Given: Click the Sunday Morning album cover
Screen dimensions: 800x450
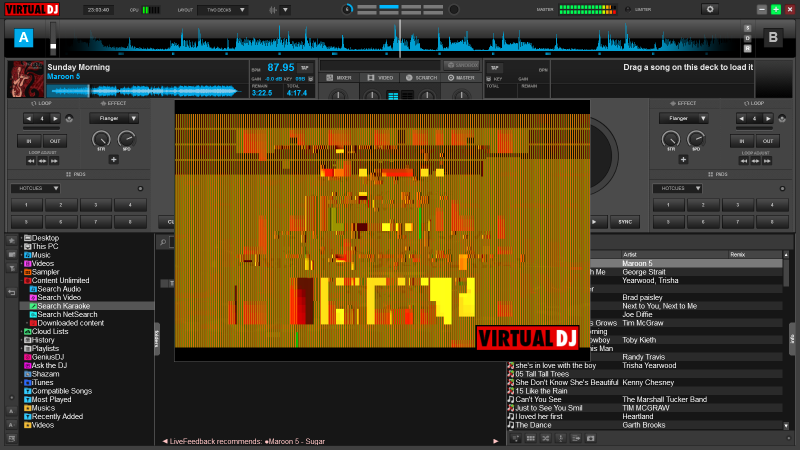Looking at the screenshot, I should [26, 79].
